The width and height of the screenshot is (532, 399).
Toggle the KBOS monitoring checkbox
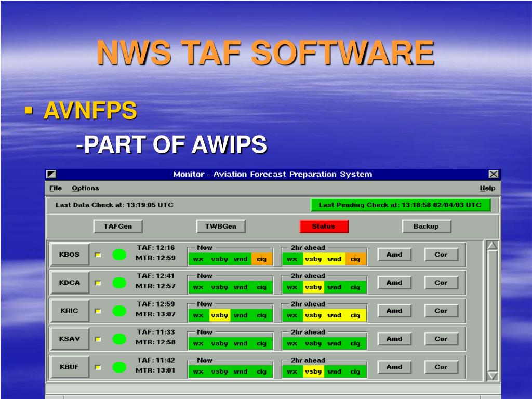pos(98,255)
